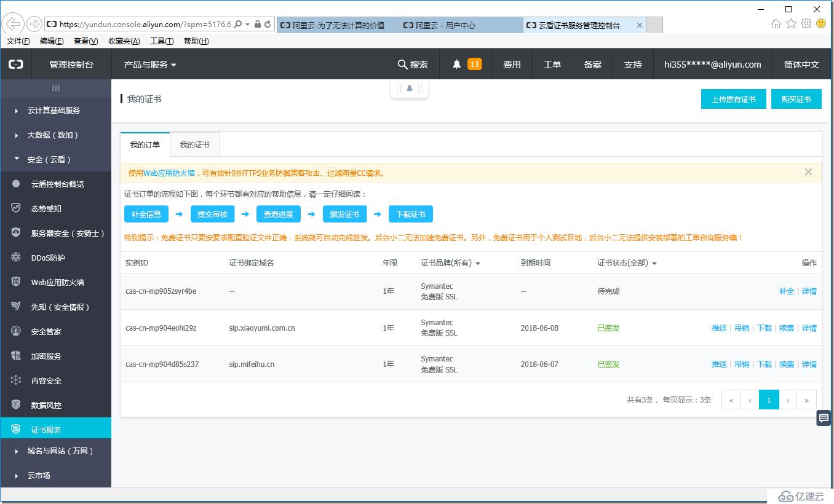This screenshot has height=504, width=834.
Task: Open browser home icon
Action: click(x=776, y=24)
